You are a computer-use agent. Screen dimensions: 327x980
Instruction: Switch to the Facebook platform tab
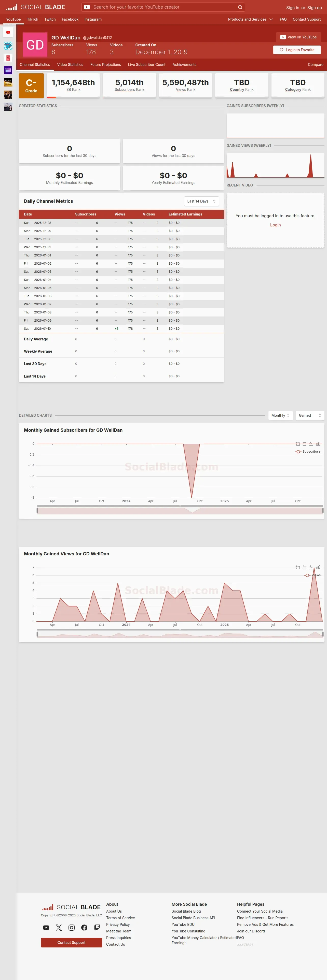click(70, 19)
